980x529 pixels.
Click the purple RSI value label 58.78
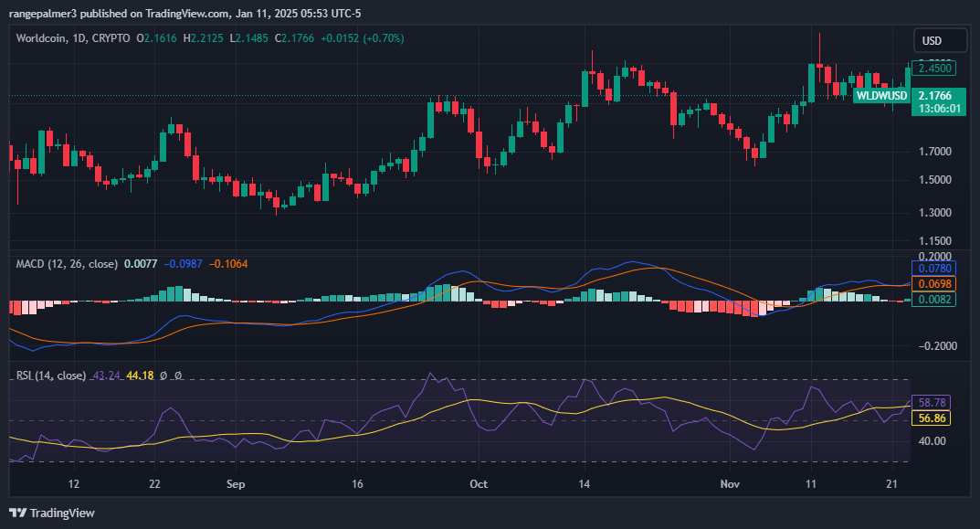(931, 402)
